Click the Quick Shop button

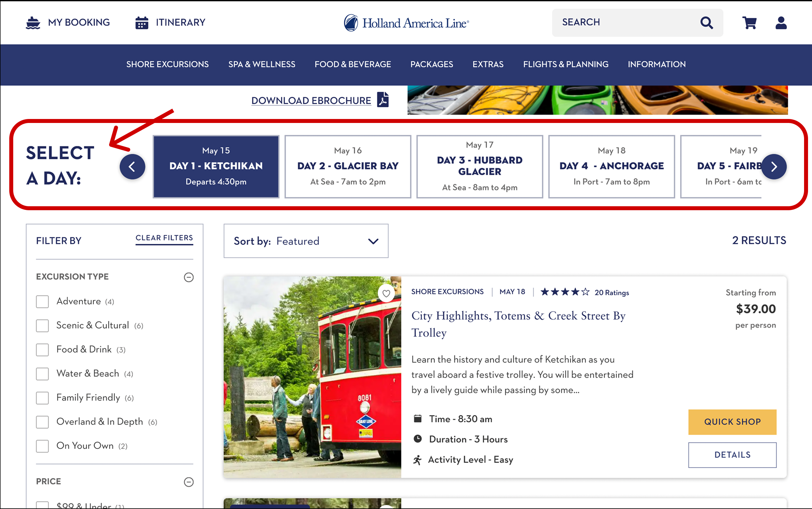click(732, 422)
